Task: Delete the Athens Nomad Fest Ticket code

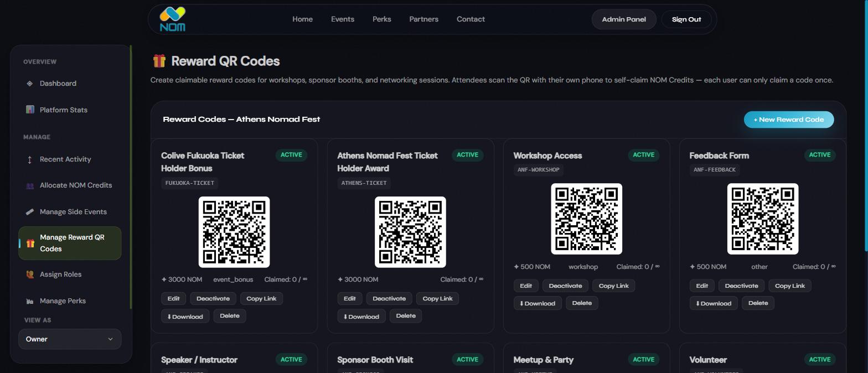Action: point(406,316)
